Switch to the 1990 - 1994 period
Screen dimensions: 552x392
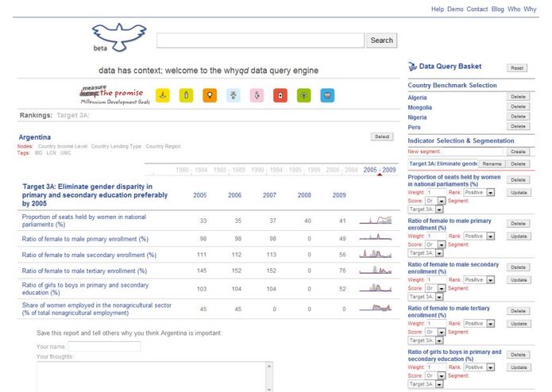267,170
